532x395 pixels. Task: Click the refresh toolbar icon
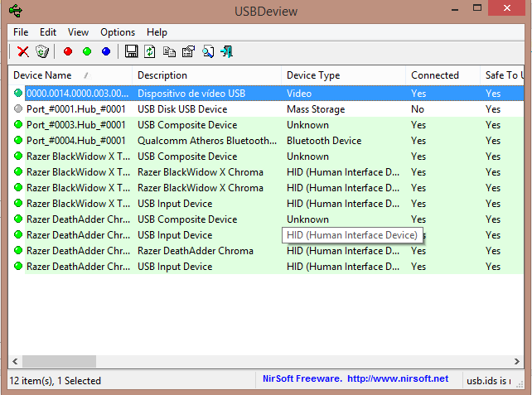[x=150, y=51]
